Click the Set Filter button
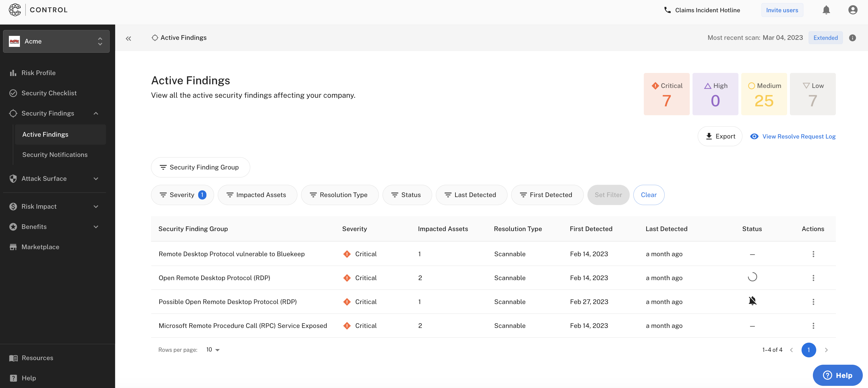The width and height of the screenshot is (868, 388). tap(608, 195)
